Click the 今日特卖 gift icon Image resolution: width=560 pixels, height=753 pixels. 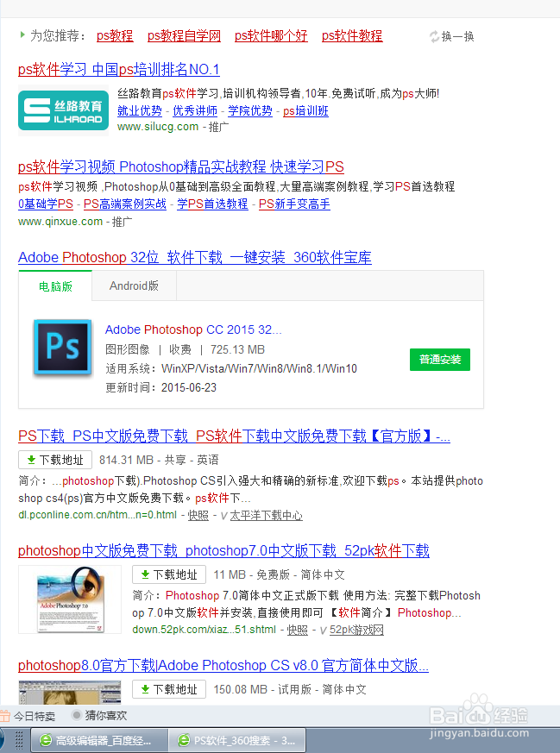click(x=5, y=716)
